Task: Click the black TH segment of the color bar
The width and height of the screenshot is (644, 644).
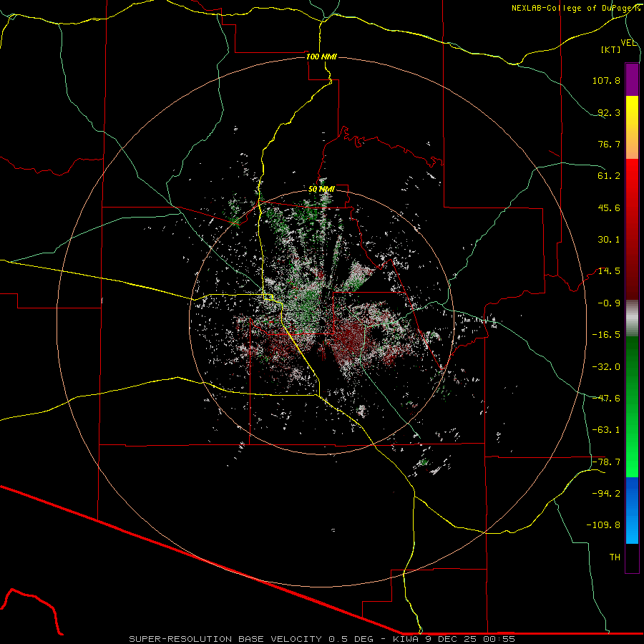Action: pos(632,558)
